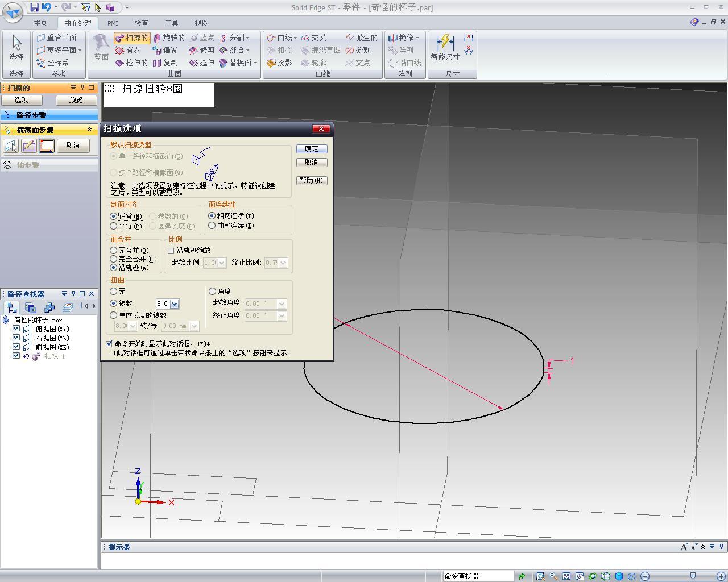This screenshot has height=582, width=728.
Task: Select the 单位长度的转数 radio
Action: pyautogui.click(x=139, y=315)
